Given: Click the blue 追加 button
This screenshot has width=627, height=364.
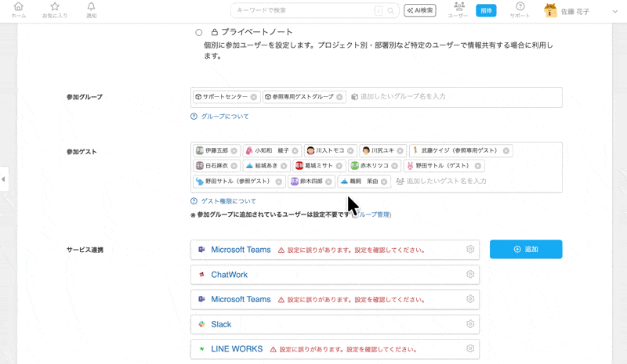Looking at the screenshot, I should pyautogui.click(x=525, y=249).
